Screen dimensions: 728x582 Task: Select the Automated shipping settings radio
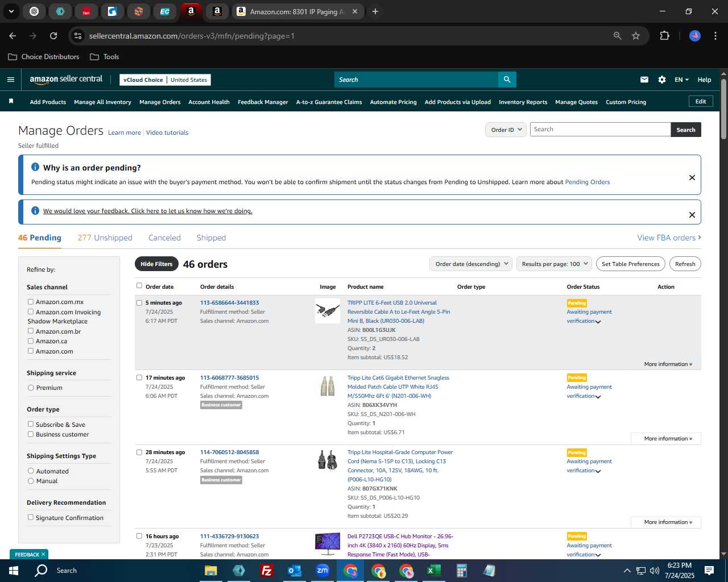pyautogui.click(x=31, y=471)
